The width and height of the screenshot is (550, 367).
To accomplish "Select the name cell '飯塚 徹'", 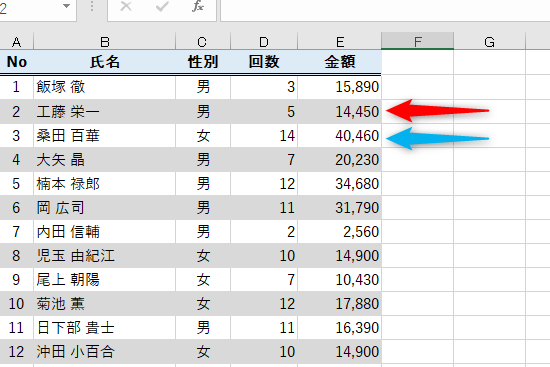I will click(x=105, y=87).
